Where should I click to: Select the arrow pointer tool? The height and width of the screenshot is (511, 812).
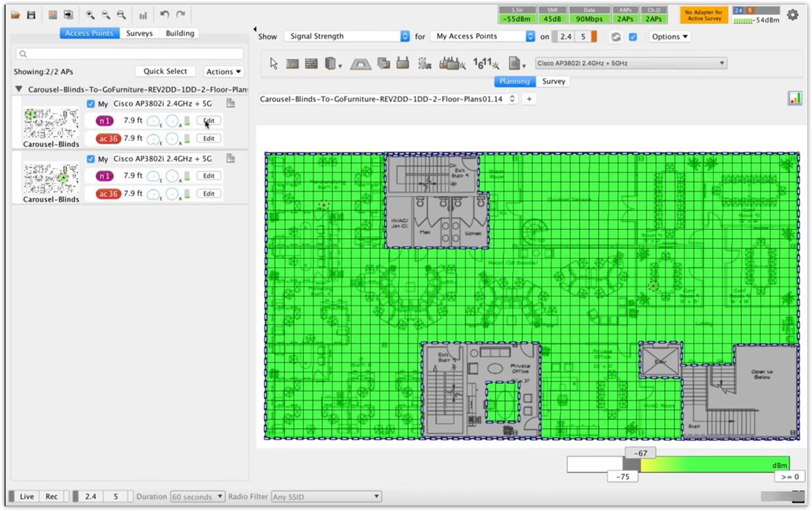tap(274, 64)
